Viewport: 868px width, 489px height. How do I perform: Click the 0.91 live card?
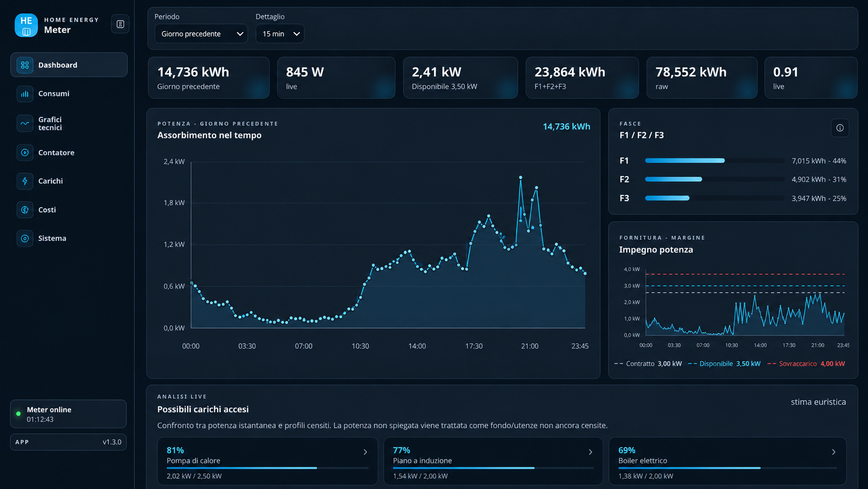click(x=811, y=78)
